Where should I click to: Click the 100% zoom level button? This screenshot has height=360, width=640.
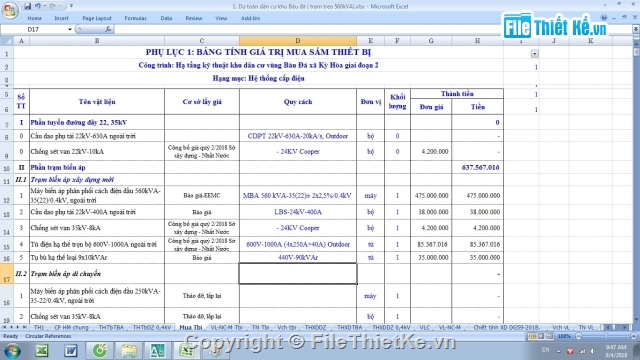click(564, 336)
